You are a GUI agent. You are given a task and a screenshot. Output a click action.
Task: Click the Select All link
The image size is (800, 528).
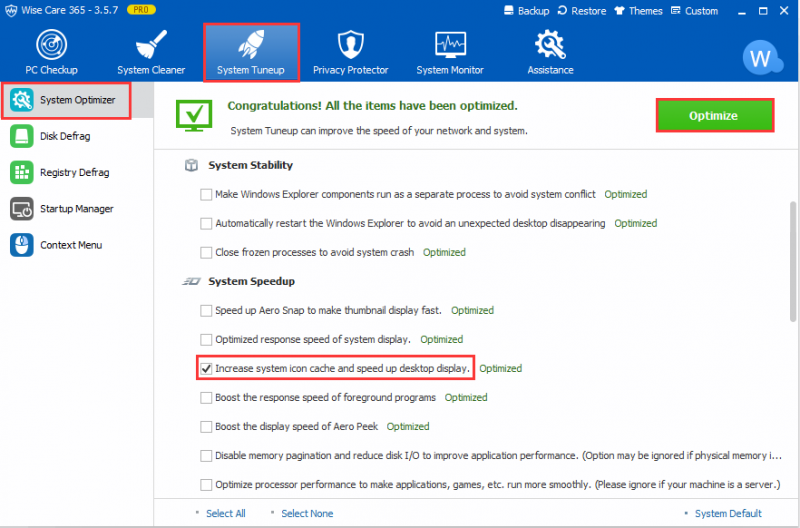point(226,514)
